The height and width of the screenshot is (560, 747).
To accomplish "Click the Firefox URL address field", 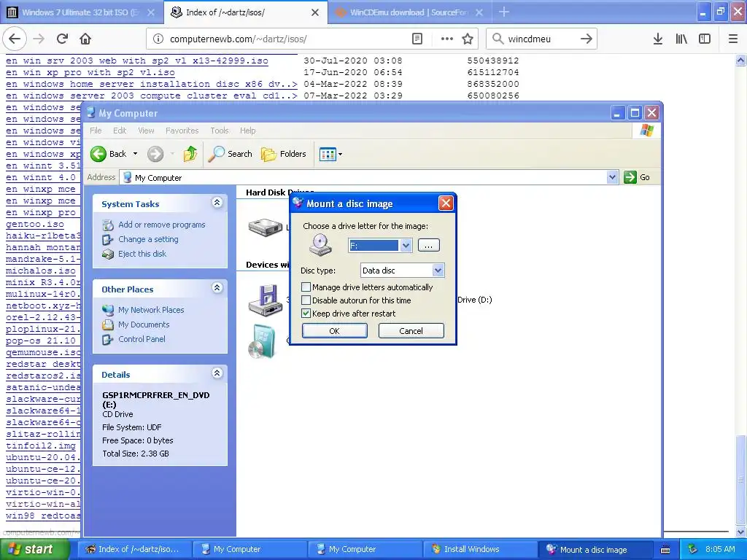I will click(286, 39).
